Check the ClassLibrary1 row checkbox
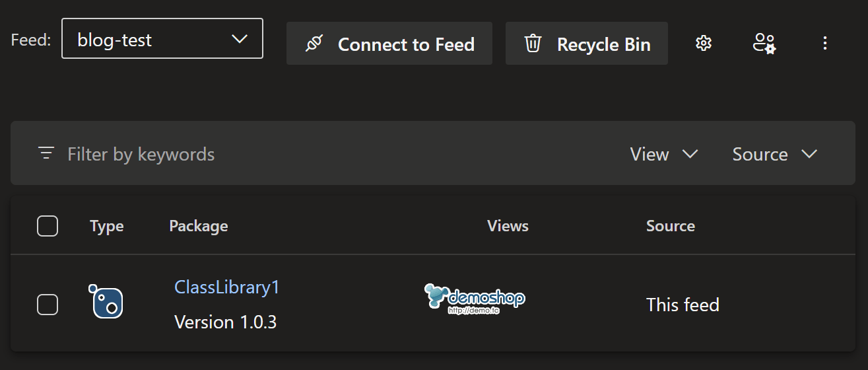This screenshot has width=868, height=370. (x=48, y=305)
